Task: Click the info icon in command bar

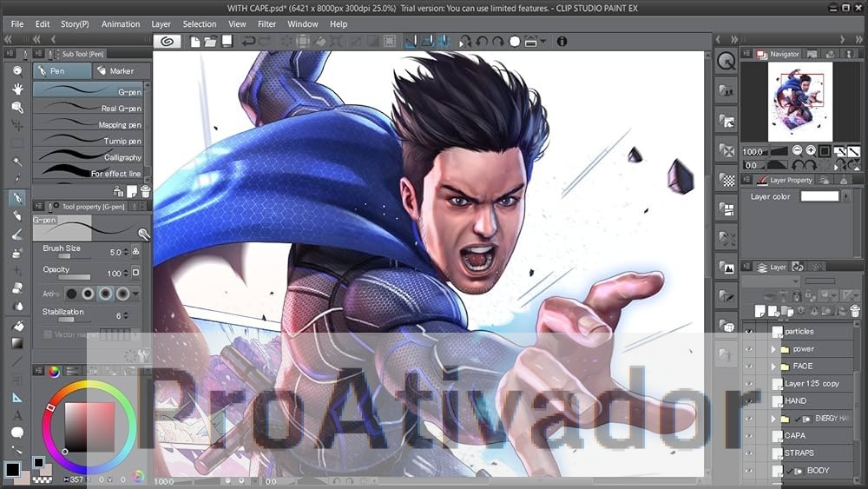Action: (562, 42)
